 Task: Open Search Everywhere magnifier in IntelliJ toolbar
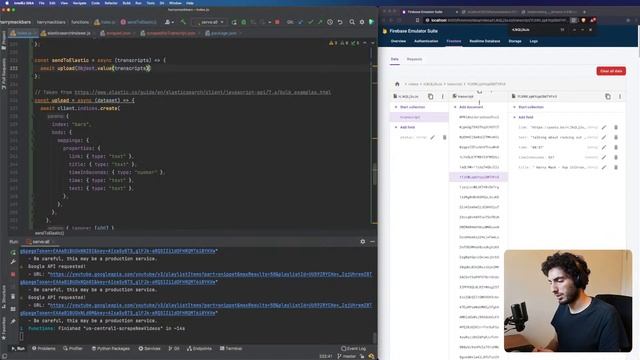(352, 22)
